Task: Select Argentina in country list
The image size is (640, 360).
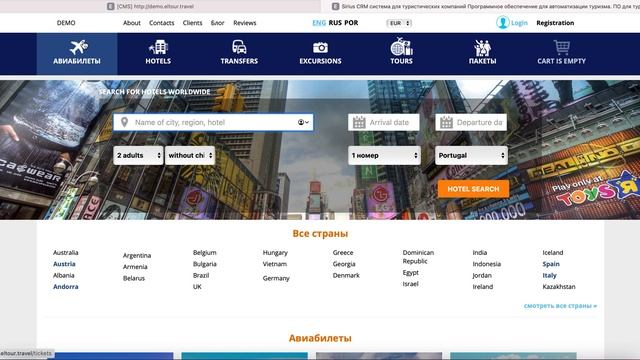Action: click(x=137, y=256)
